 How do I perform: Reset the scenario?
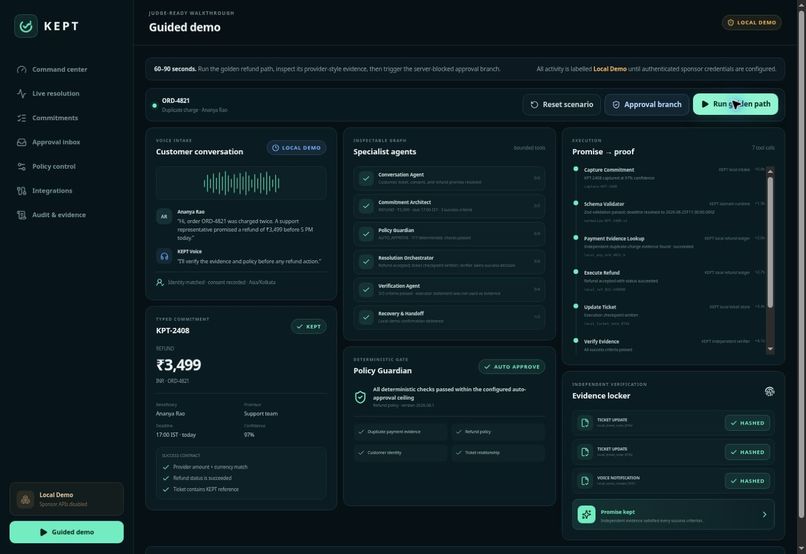point(561,104)
